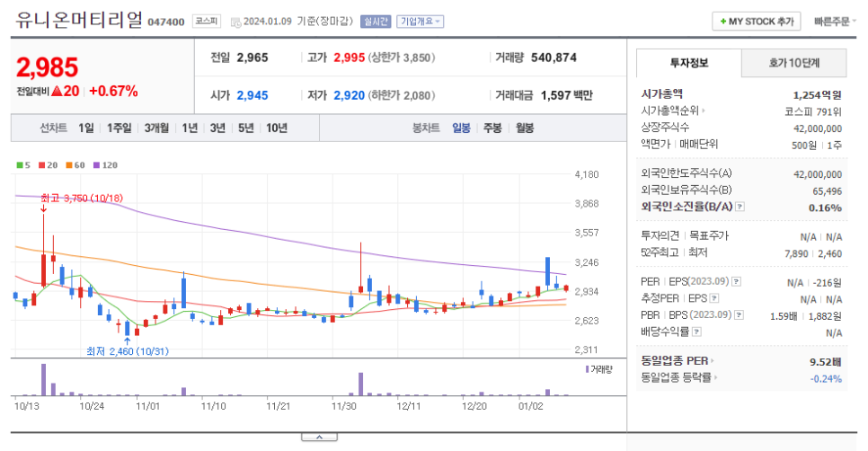The width and height of the screenshot is (868, 451).
Task: Click help icon beside PER EPS(2023.09)
Action: tap(736, 282)
